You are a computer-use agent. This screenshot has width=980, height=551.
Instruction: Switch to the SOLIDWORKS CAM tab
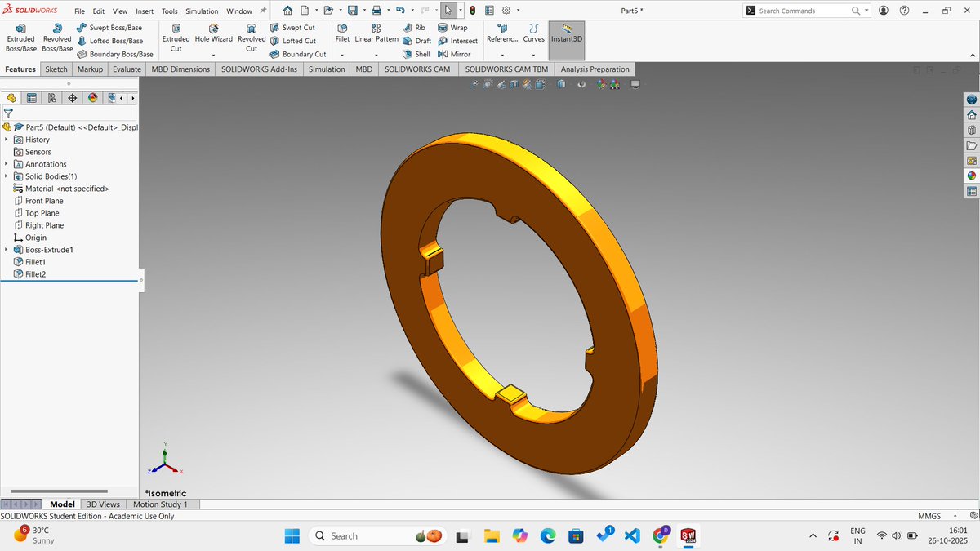[416, 69]
